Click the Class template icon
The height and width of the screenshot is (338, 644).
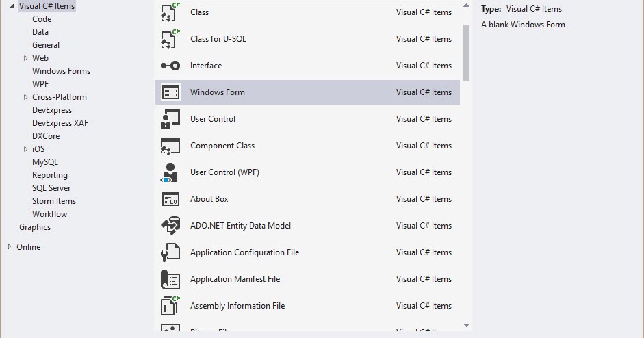click(x=170, y=12)
